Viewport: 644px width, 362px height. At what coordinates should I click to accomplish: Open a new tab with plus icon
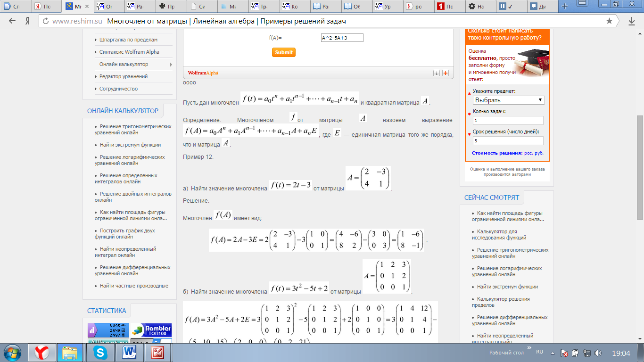[565, 6]
